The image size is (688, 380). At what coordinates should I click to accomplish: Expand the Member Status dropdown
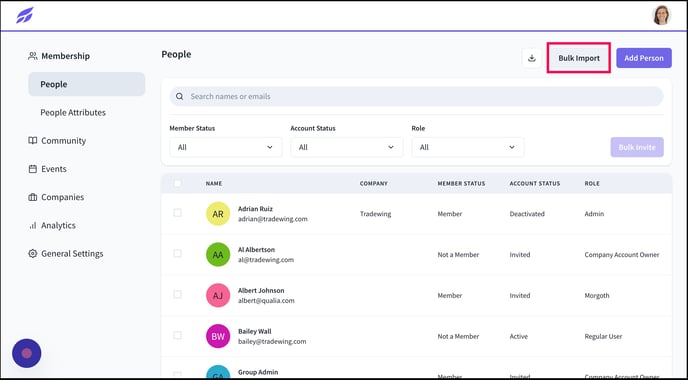tap(226, 147)
